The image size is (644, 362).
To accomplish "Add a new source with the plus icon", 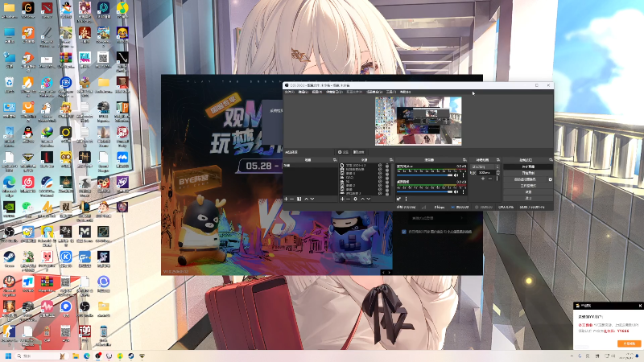I will coord(342,199).
